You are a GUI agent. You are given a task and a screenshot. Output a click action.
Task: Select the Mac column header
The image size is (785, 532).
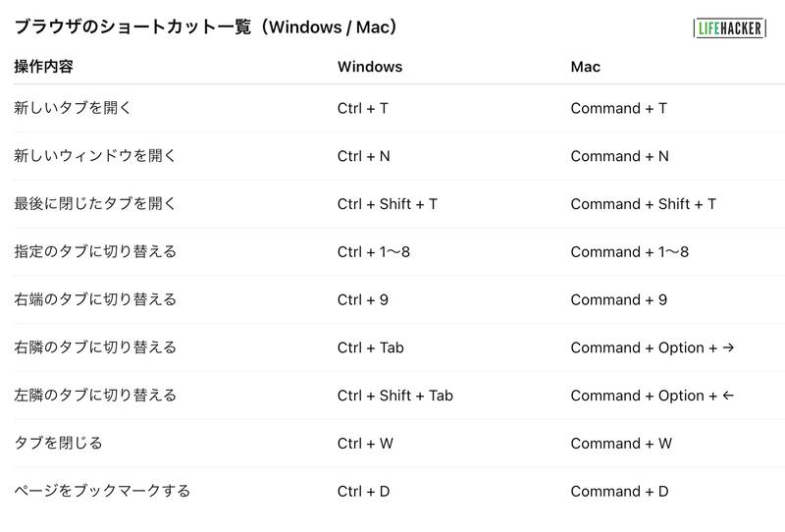click(586, 67)
